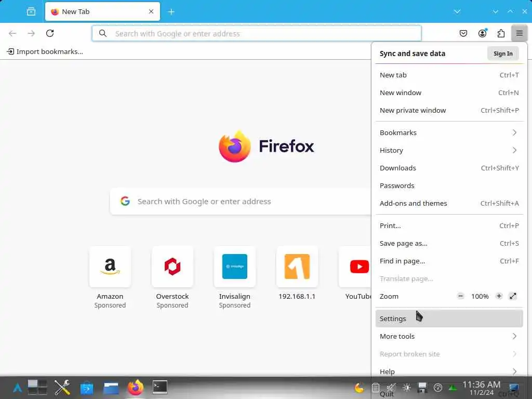Click Import bookmarks in bookmarks toolbar
The height and width of the screenshot is (399, 532).
(x=45, y=51)
